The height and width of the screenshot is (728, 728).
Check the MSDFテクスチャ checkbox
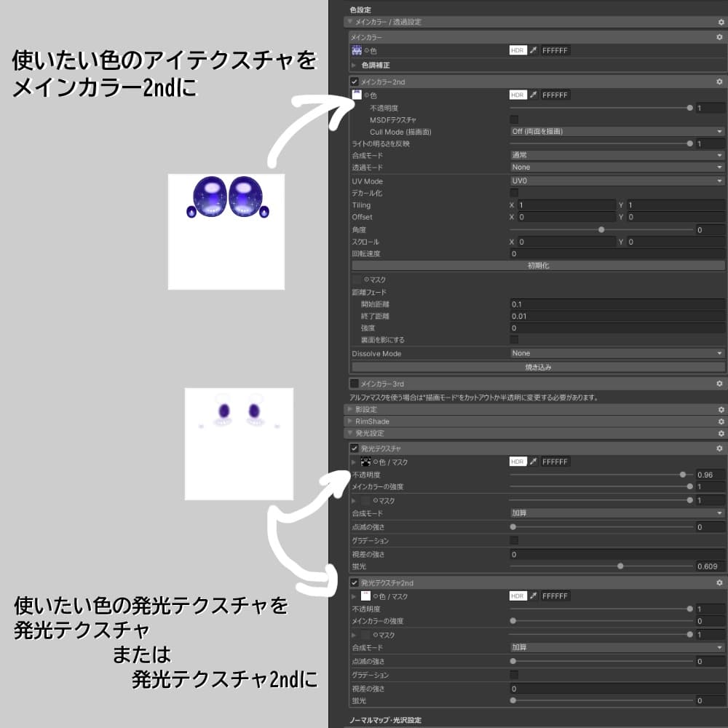(x=514, y=119)
